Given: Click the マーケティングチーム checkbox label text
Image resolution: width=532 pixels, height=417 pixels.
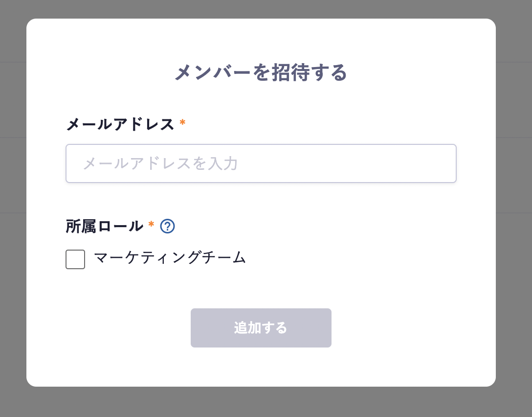Looking at the screenshot, I should pyautogui.click(x=170, y=257).
